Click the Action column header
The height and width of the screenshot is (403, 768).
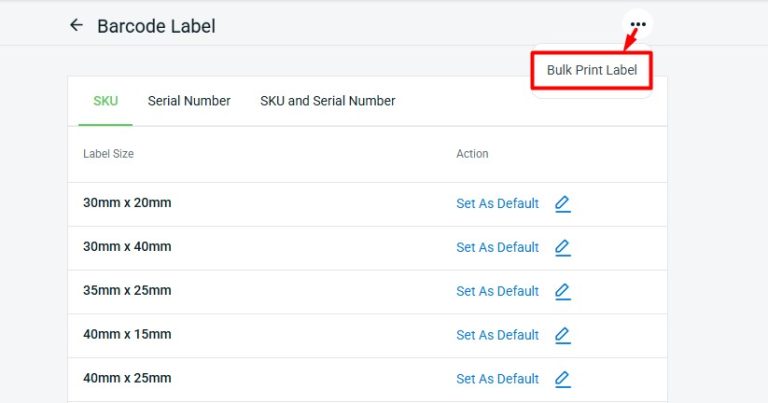pos(472,154)
